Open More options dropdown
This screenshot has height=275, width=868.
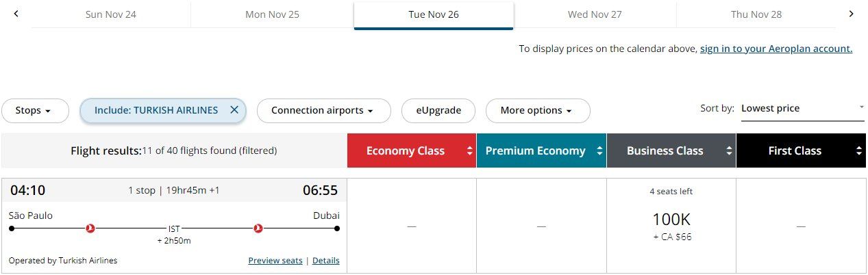537,111
